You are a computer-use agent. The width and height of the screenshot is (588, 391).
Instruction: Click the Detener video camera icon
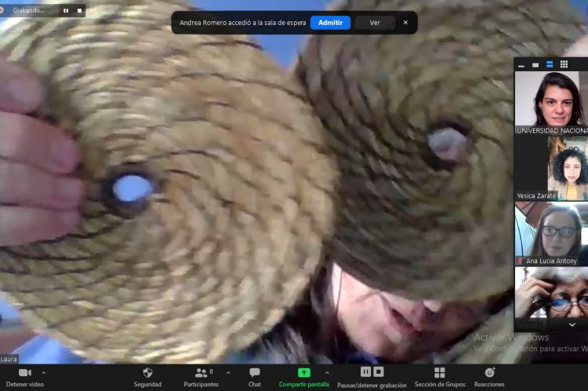pos(24,372)
